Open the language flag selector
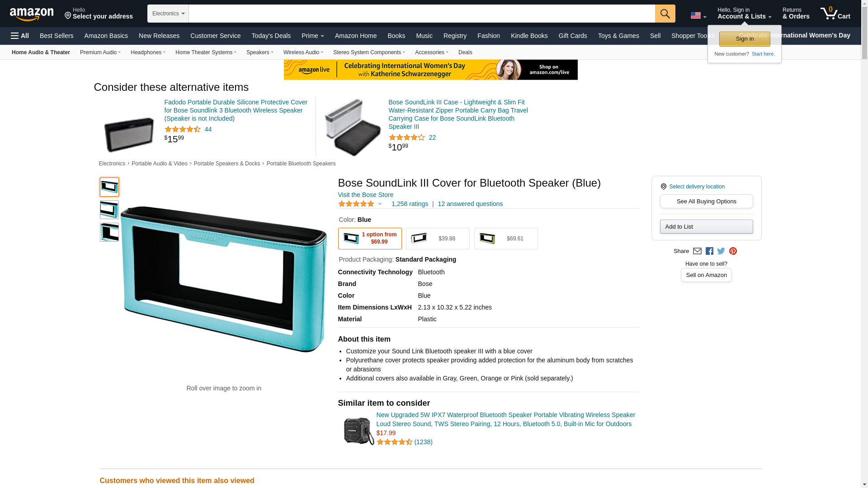The width and height of the screenshot is (868, 488). [698, 16]
